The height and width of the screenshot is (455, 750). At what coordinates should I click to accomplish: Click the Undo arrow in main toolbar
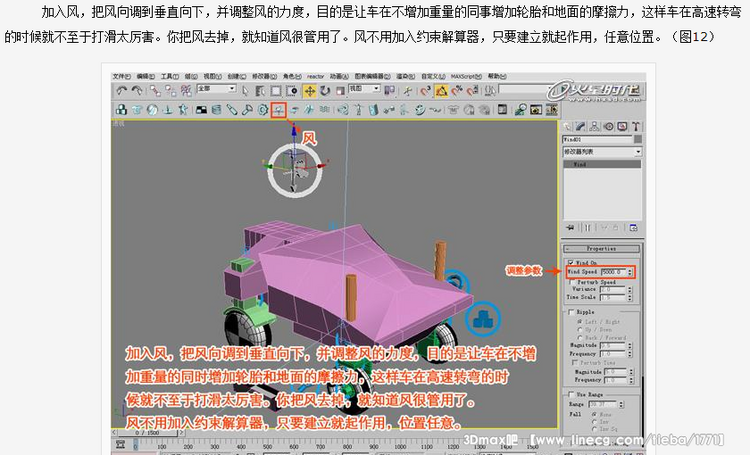tap(121, 90)
